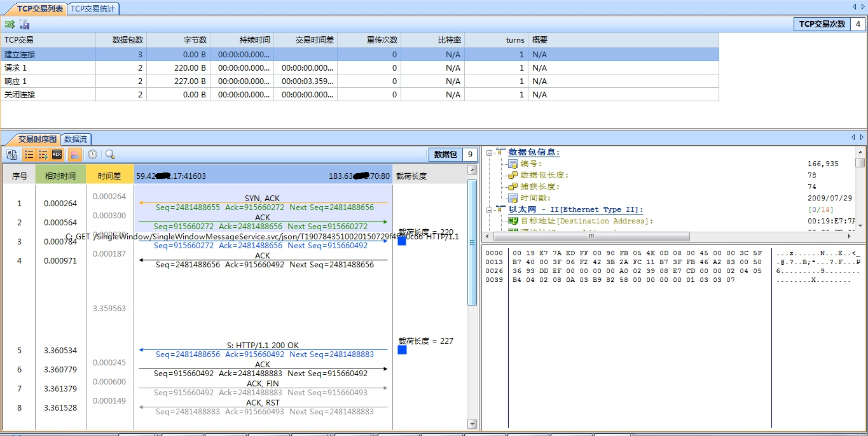Click the packet detail horizontal scrollbar thumb
Viewport: 868px width, 436px height.
[x=591, y=236]
